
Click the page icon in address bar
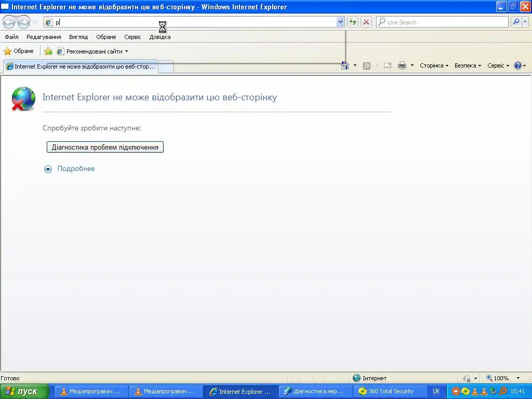point(49,22)
